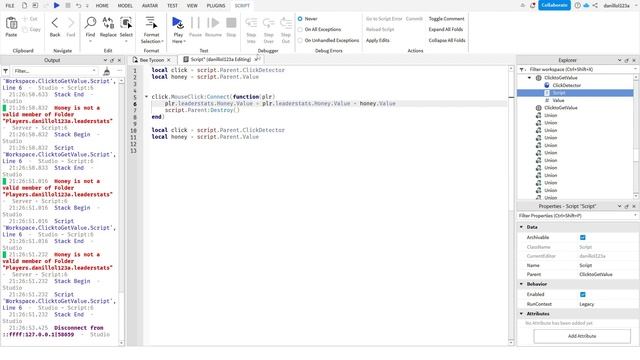Switch to the MODEL ribbon tab
640x360 pixels.
125,6
